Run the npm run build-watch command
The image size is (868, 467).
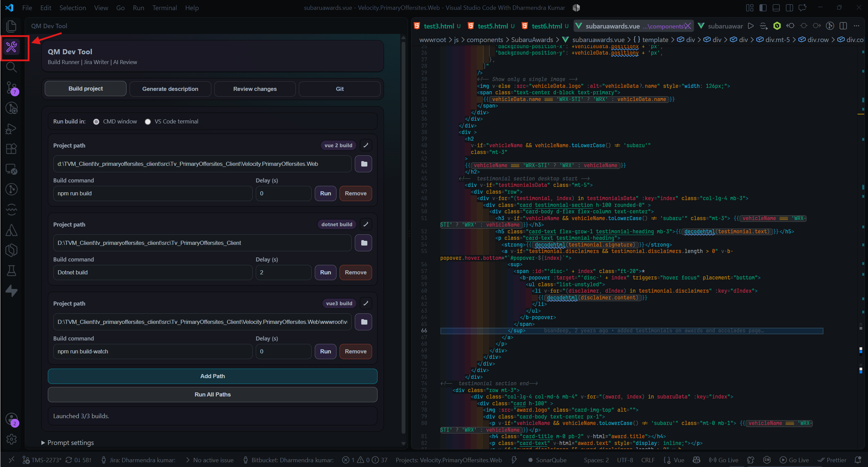[325, 351]
